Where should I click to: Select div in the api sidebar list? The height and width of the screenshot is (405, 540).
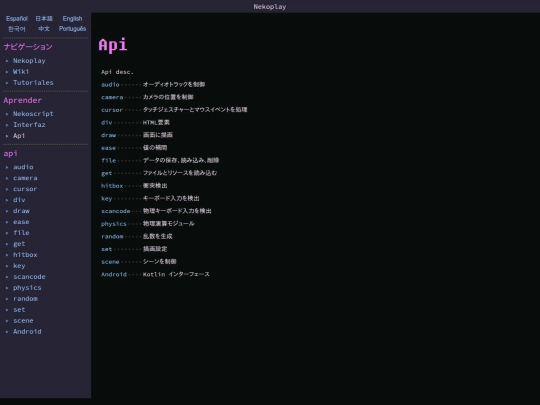click(19, 200)
